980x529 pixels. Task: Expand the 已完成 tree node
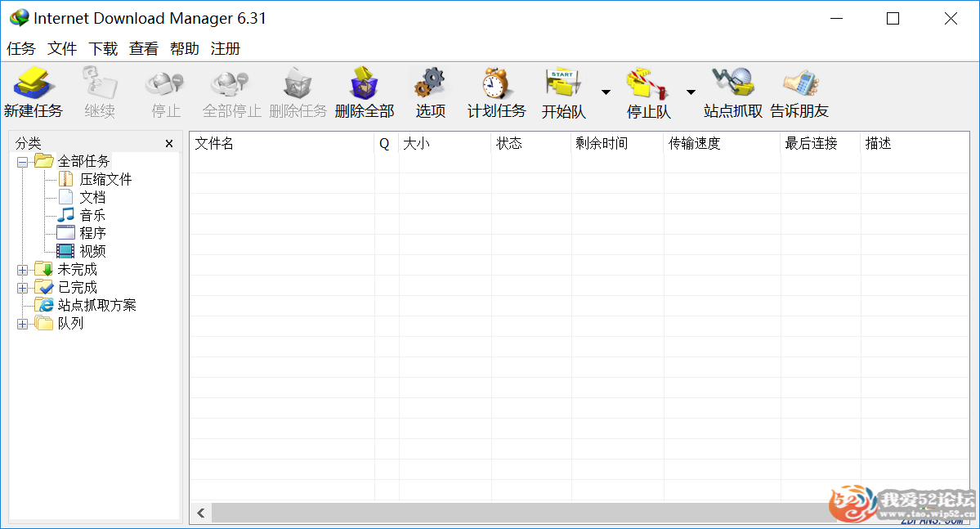[23, 289]
